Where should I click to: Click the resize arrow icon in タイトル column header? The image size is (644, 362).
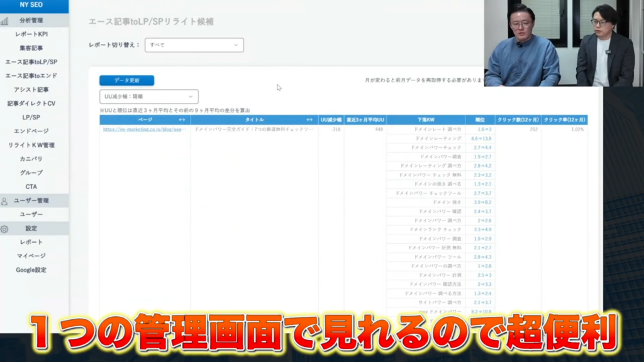click(x=309, y=119)
